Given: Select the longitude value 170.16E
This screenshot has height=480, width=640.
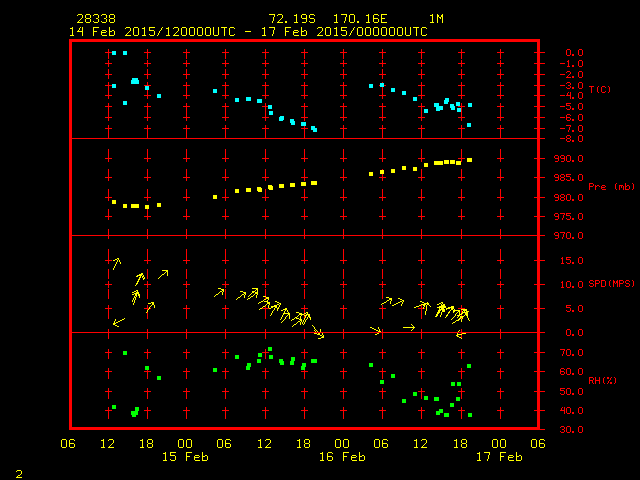Looking at the screenshot, I should (362, 19).
